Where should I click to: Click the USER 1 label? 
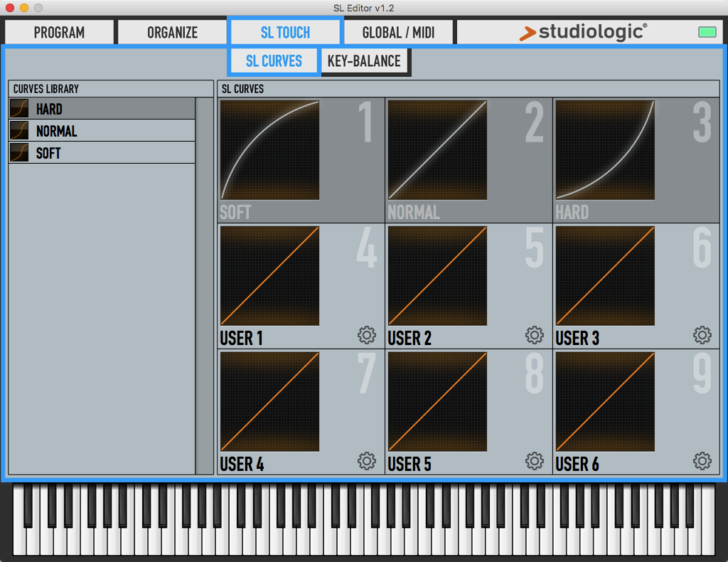pyautogui.click(x=242, y=338)
